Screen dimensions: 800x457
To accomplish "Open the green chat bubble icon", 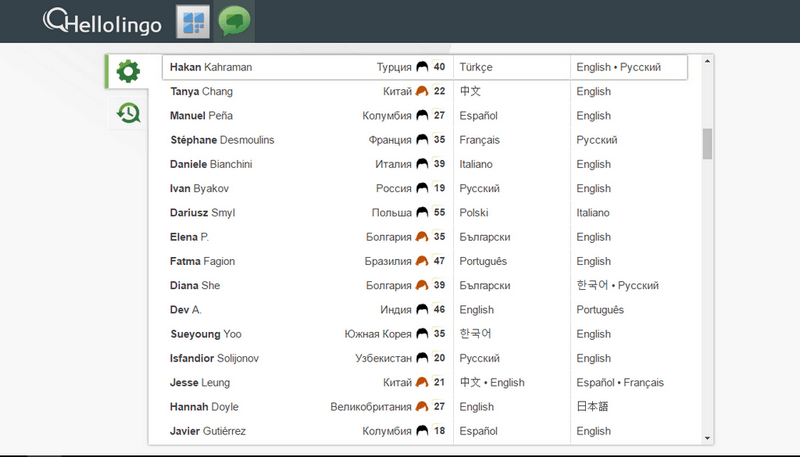I will pos(234,21).
